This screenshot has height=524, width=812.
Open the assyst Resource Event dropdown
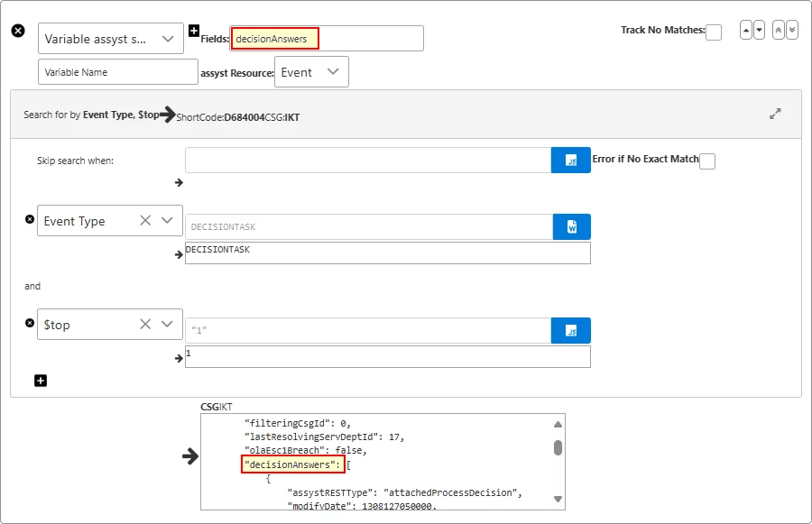tap(332, 72)
